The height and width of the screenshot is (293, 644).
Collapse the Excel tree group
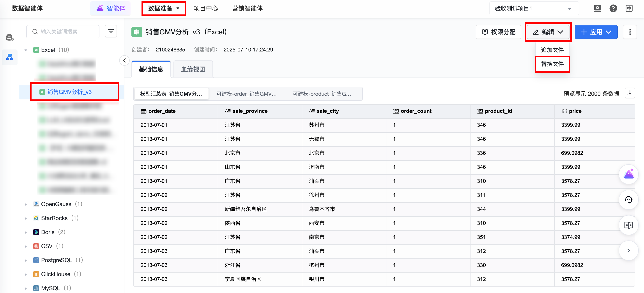26,50
